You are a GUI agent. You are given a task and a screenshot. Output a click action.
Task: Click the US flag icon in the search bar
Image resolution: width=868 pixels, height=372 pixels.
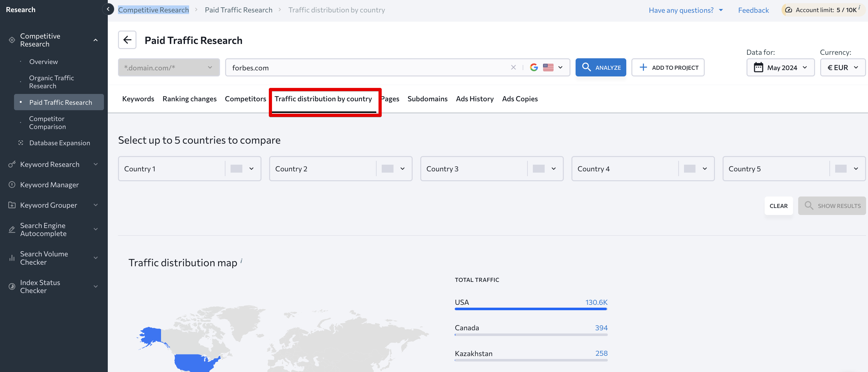point(548,67)
